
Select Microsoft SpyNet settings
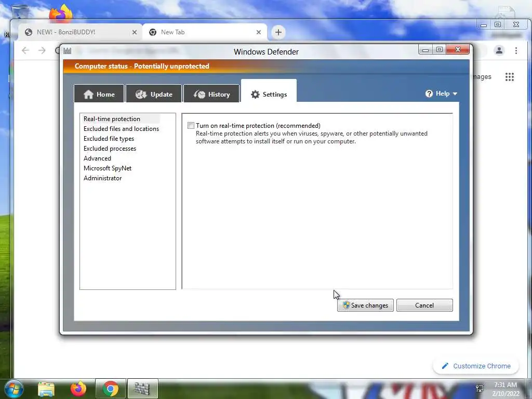[x=107, y=168]
